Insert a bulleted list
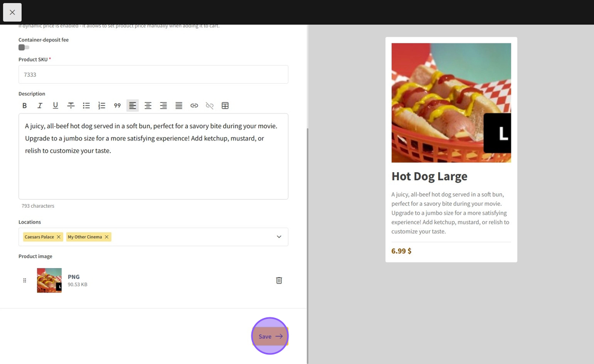This screenshot has height=364, width=594. pos(86,105)
